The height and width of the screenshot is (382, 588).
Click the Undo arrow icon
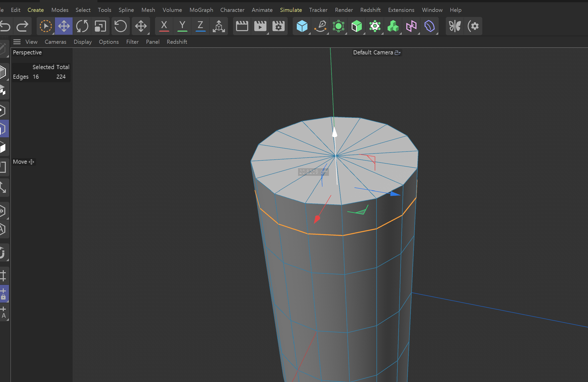[5, 26]
